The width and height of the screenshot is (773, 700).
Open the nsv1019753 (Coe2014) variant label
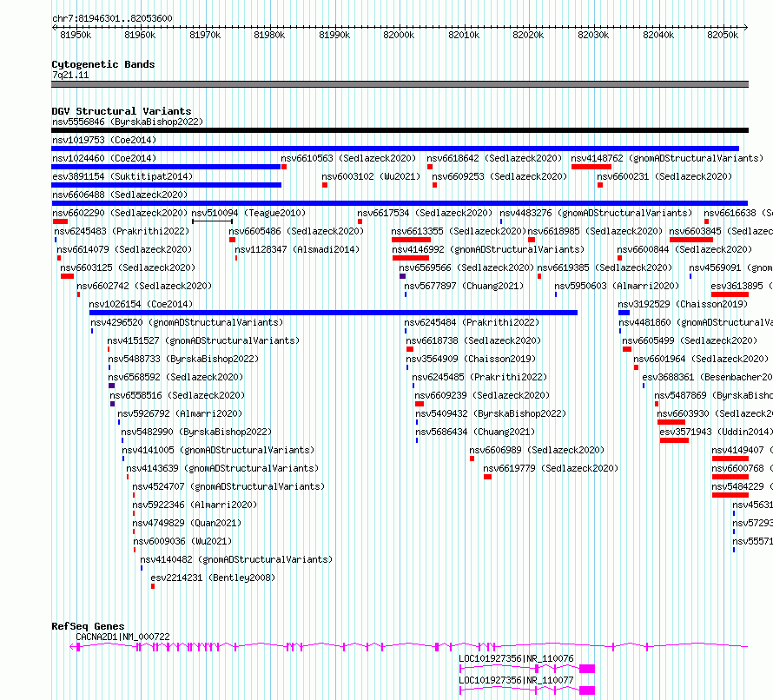click(104, 140)
